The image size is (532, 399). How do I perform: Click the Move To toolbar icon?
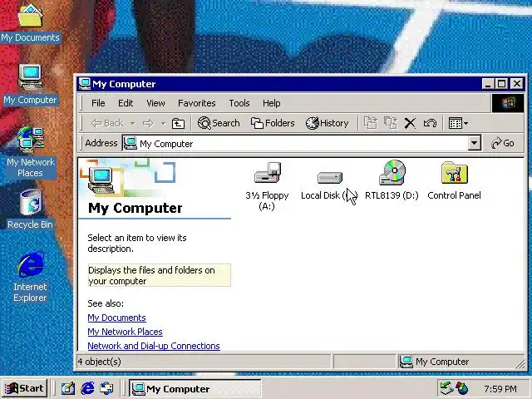[371, 123]
